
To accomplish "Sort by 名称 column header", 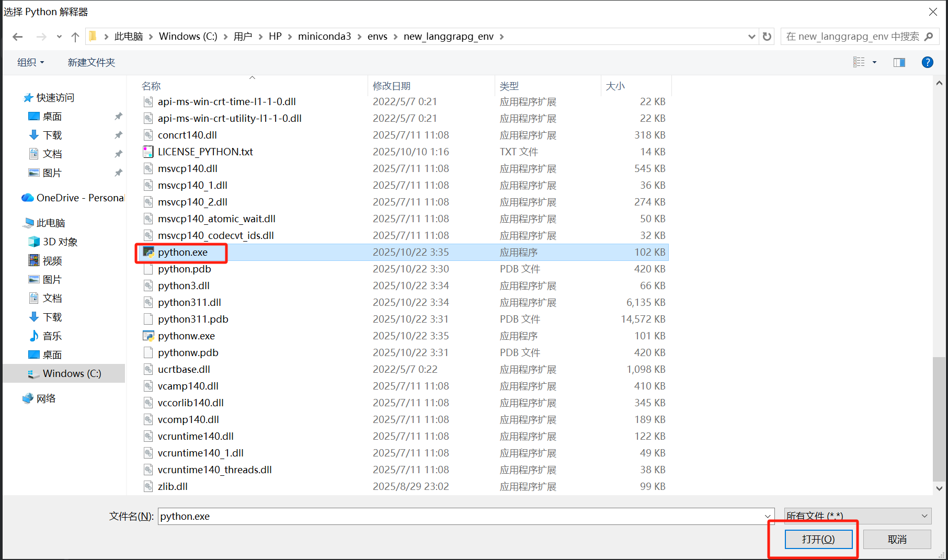I will tap(151, 86).
